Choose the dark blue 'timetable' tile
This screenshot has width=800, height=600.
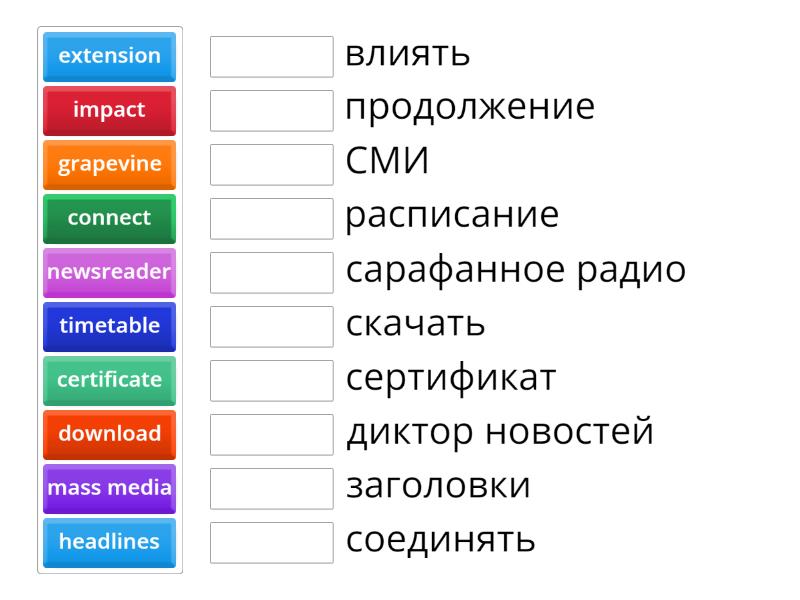point(109,326)
